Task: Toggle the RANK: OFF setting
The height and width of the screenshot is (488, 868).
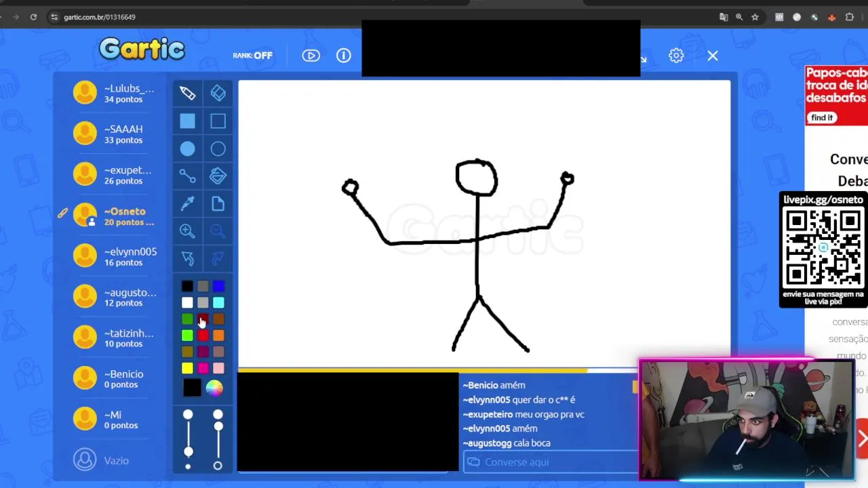Action: (252, 56)
